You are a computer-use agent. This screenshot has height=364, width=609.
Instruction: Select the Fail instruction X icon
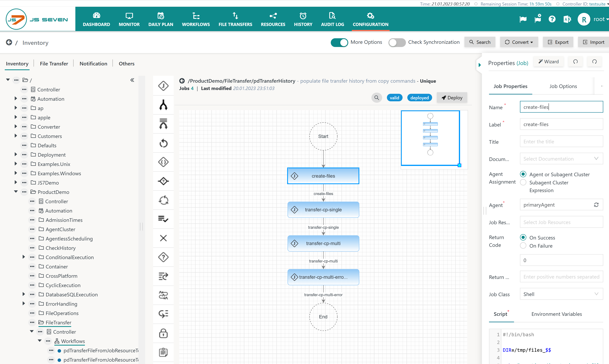coord(163,238)
